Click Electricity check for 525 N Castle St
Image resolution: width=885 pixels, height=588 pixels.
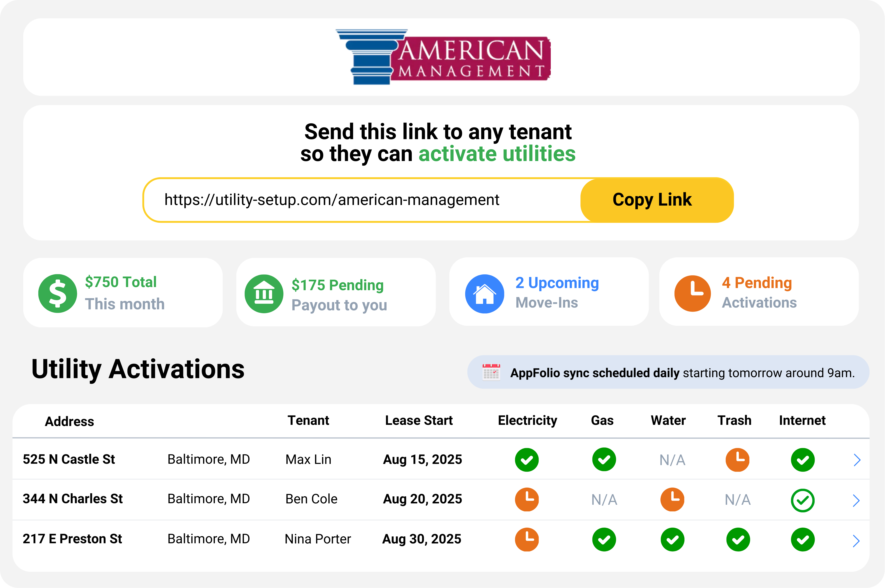point(527,460)
